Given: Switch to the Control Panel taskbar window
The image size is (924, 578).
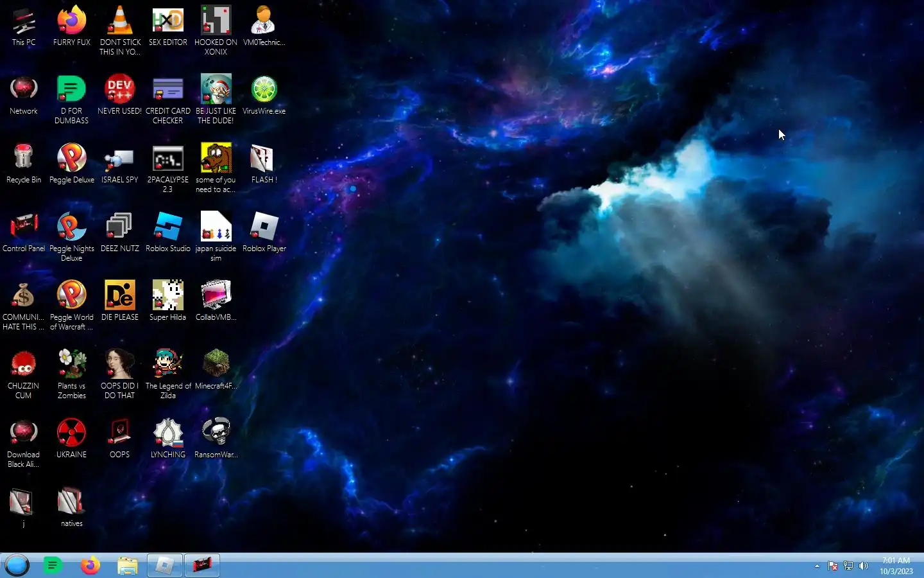Looking at the screenshot, I should (x=202, y=565).
